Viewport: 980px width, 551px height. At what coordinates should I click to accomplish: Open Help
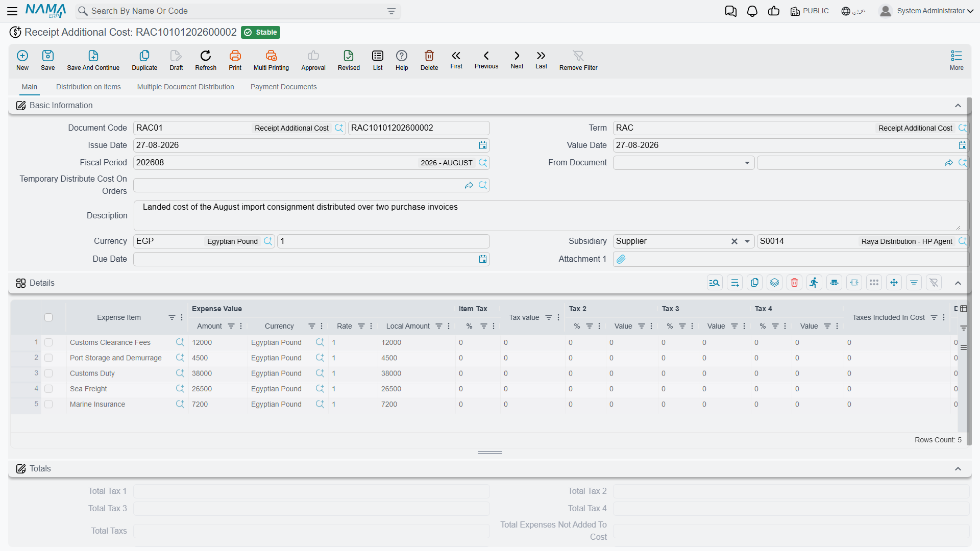[402, 60]
